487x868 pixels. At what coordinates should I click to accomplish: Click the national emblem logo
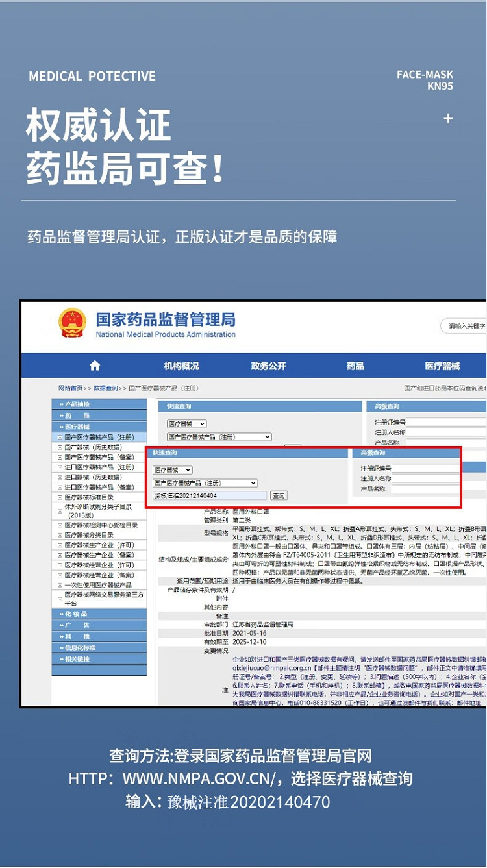pos(72,323)
